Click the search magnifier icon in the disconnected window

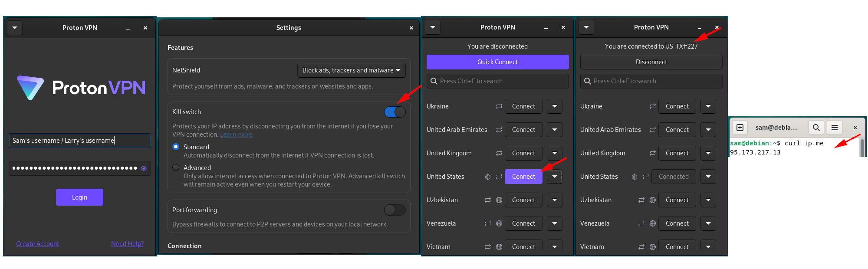[x=434, y=81]
